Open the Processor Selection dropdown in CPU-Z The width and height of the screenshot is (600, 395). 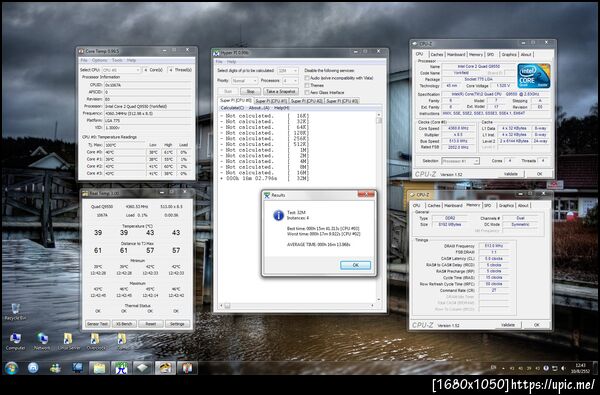pos(460,161)
